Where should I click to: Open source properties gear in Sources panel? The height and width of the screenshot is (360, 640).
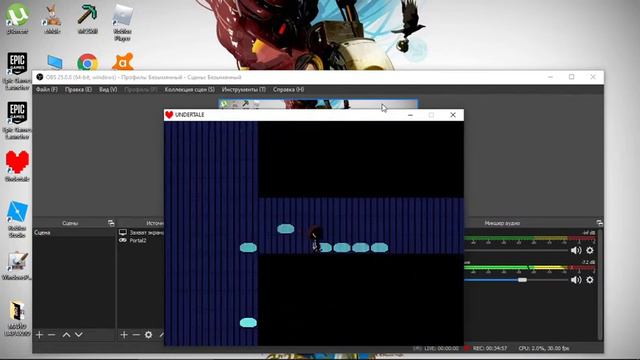[x=149, y=335]
